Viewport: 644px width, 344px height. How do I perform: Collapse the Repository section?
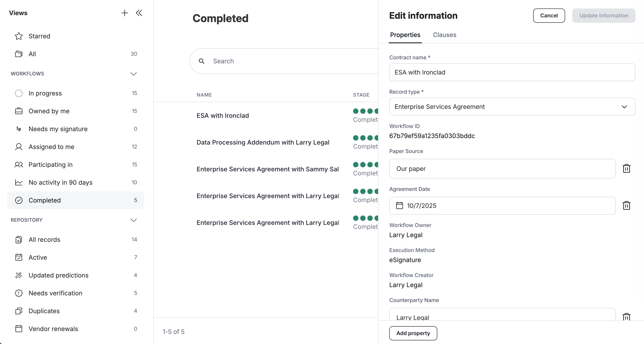coord(133,220)
